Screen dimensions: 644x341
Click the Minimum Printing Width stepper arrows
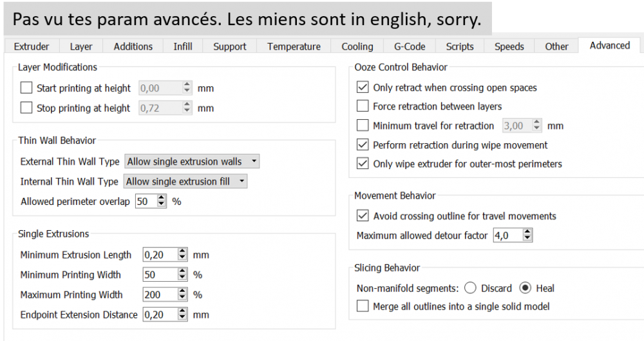click(x=182, y=275)
